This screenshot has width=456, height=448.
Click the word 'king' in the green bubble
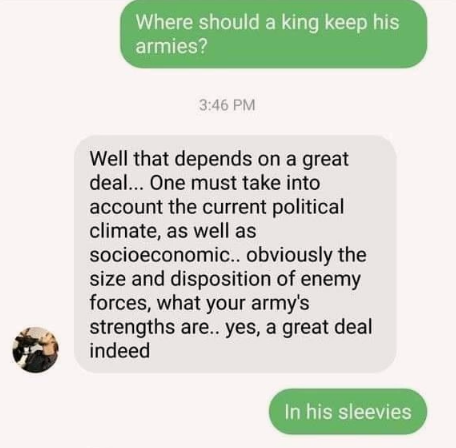[x=300, y=23]
